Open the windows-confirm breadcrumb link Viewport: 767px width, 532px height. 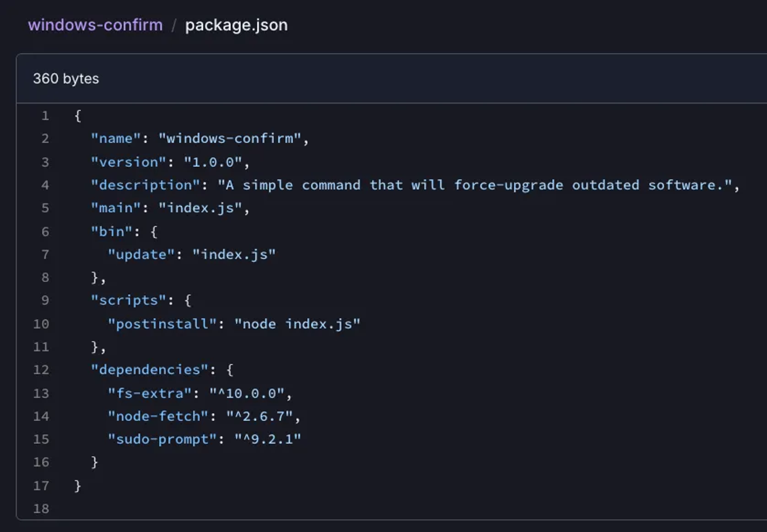point(95,25)
